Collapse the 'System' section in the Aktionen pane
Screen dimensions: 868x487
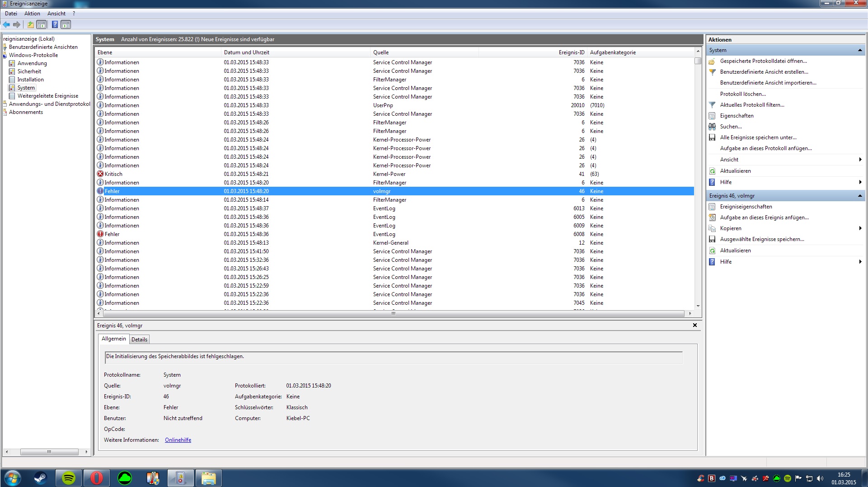click(859, 50)
